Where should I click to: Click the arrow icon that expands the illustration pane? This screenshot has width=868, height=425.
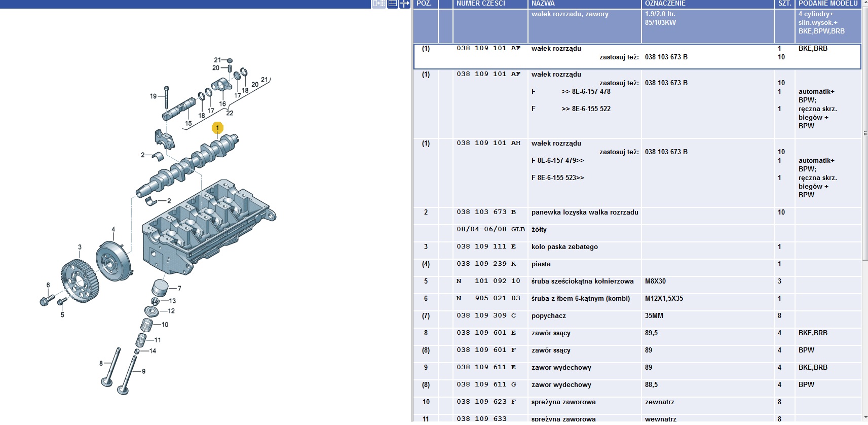(404, 4)
